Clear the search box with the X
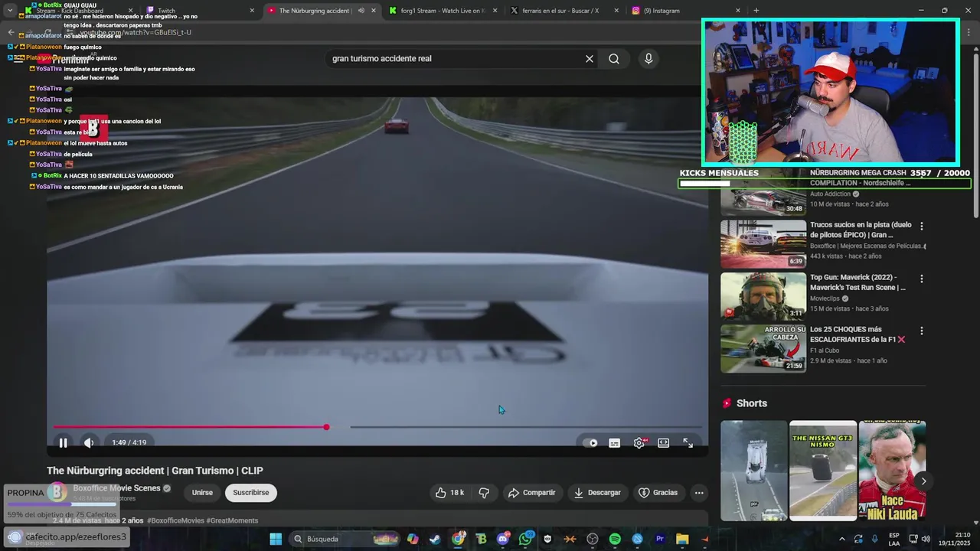This screenshot has width=980, height=551. (590, 59)
